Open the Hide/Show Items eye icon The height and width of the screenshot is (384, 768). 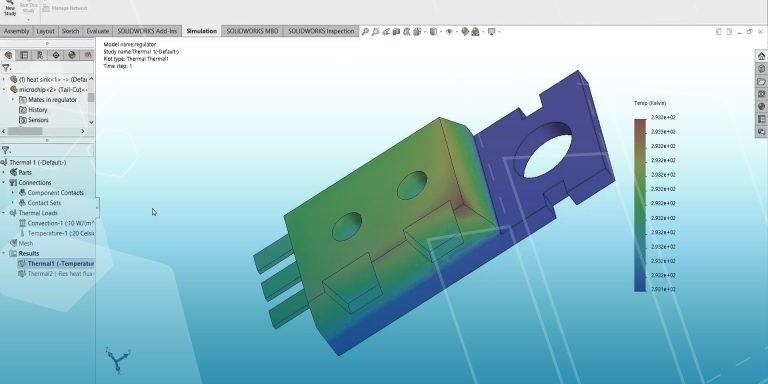[x=449, y=32]
